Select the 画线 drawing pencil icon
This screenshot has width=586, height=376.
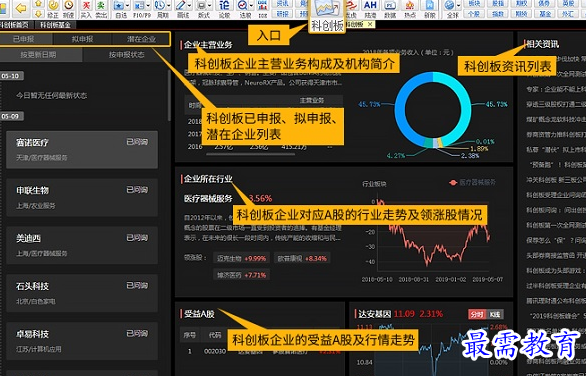pos(181,5)
